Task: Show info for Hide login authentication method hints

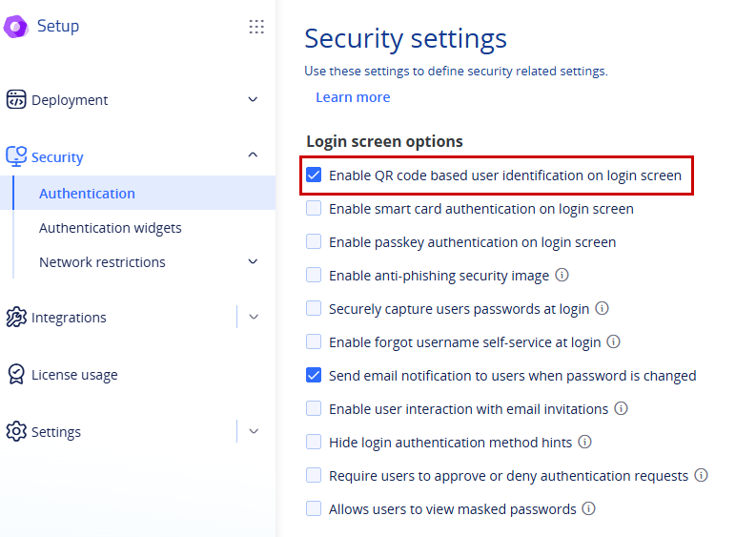Action: coord(584,442)
